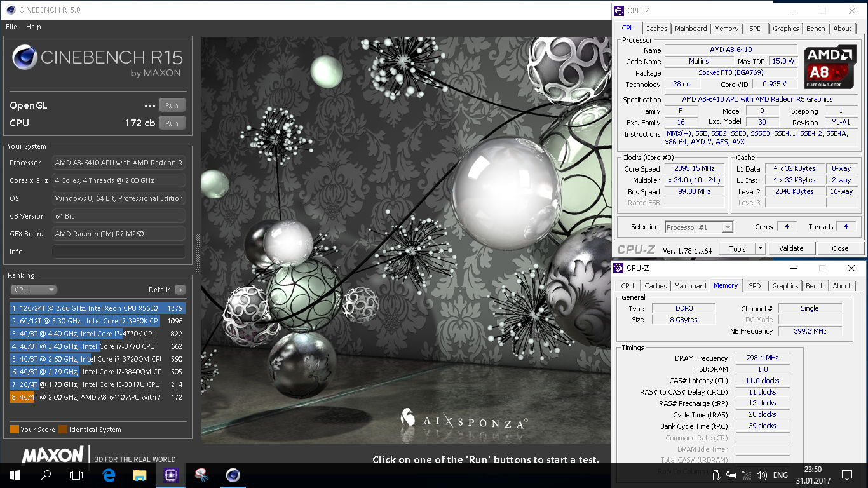This screenshot has width=868, height=488.
Task: Open Task View on taskbar
Action: 76,475
